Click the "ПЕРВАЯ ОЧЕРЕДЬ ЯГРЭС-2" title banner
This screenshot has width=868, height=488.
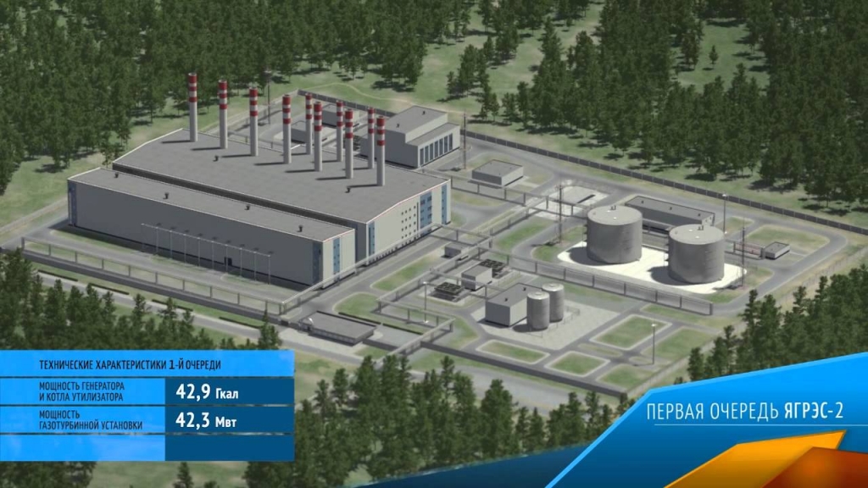745,412
